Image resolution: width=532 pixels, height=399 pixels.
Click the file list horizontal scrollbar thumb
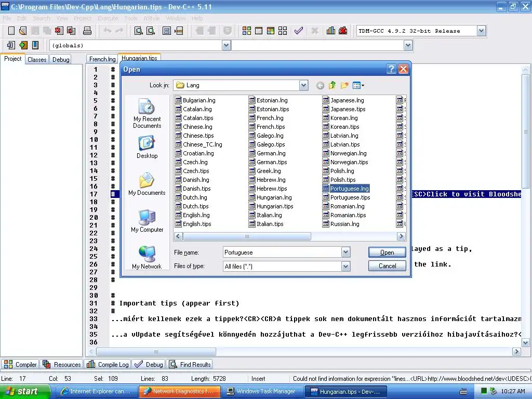247,236
